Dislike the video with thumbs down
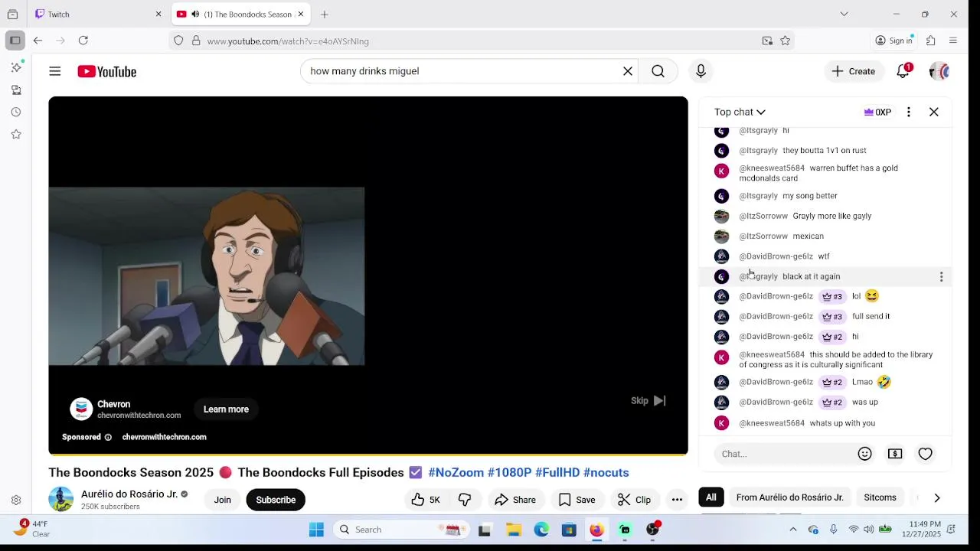 (465, 500)
